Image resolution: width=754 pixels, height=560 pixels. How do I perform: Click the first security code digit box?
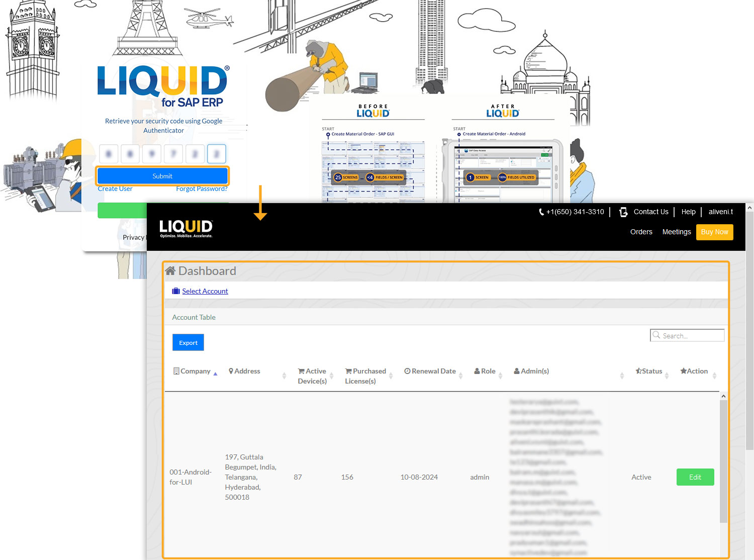[x=109, y=154]
